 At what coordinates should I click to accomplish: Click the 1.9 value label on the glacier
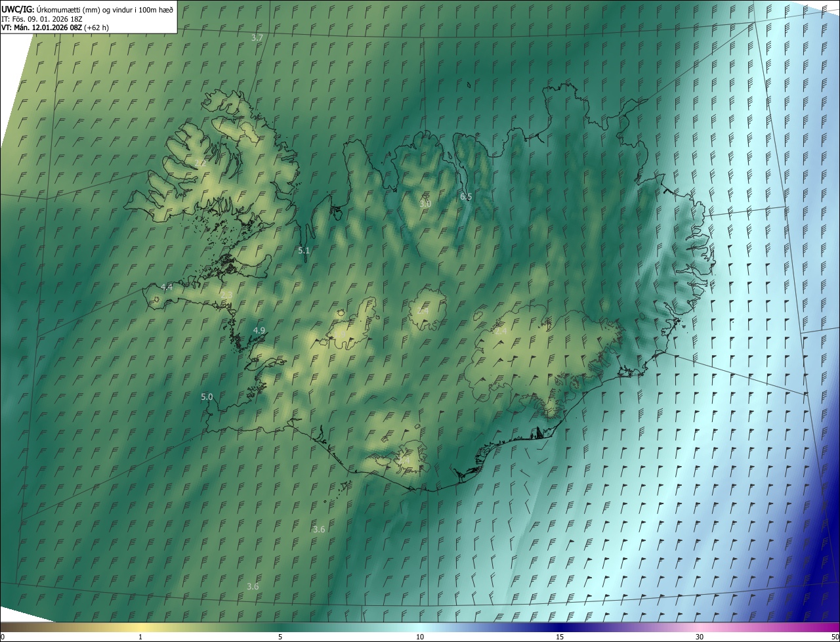pyautogui.click(x=341, y=333)
